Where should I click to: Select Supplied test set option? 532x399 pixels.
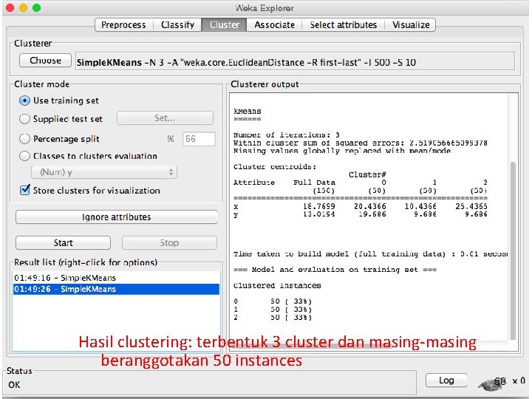[x=61, y=119]
